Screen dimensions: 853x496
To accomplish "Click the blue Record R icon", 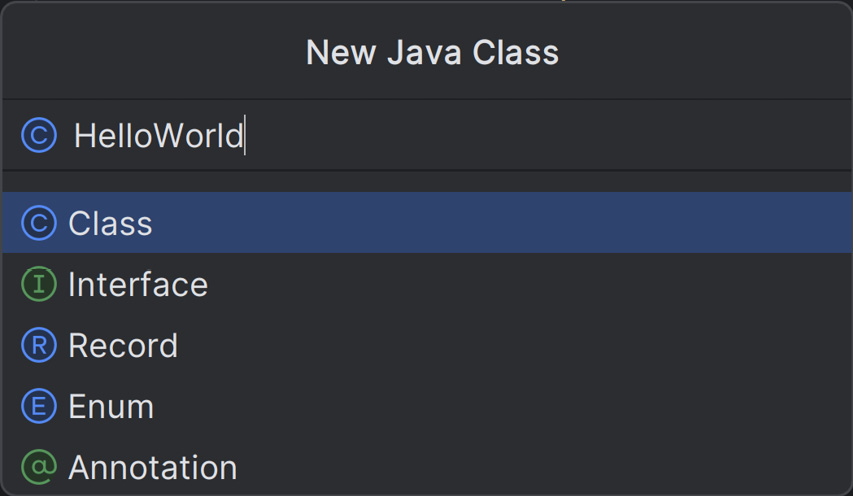I will click(39, 345).
